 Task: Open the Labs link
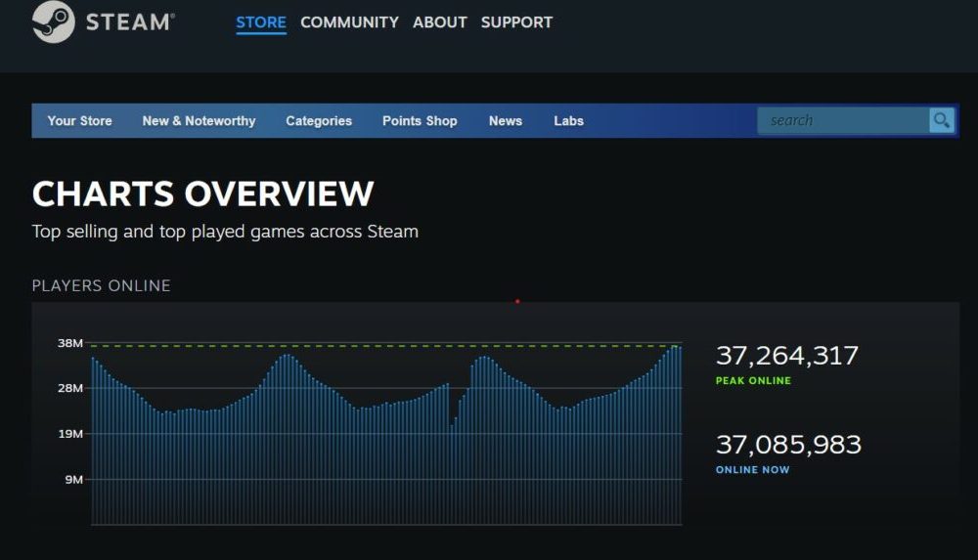point(569,121)
